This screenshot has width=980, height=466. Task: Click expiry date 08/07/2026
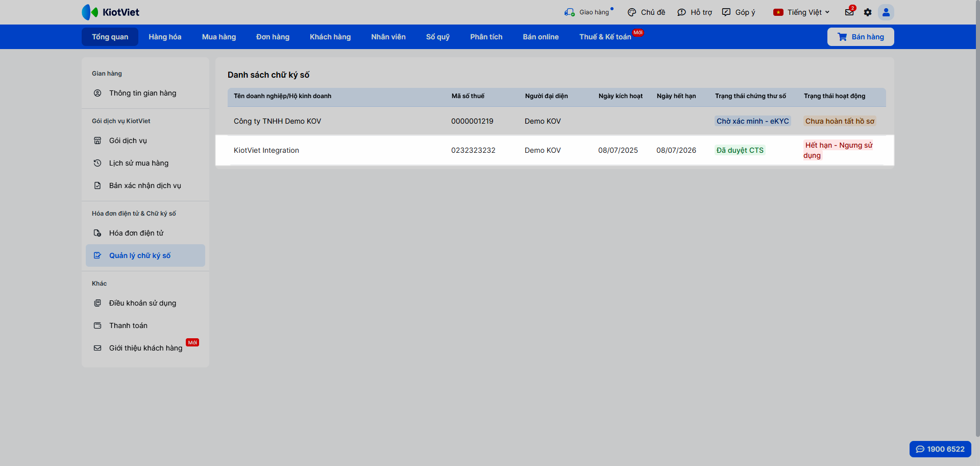(676, 150)
